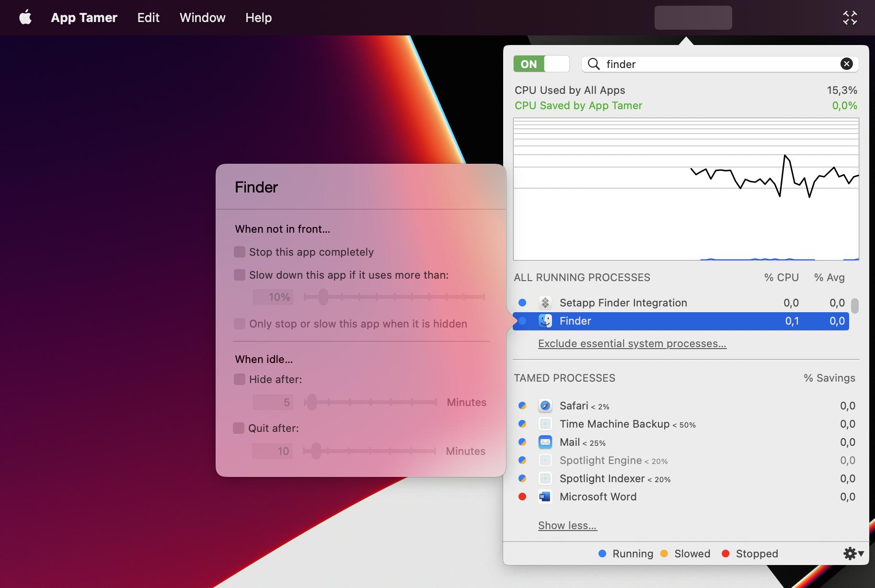Viewport: 875px width, 588px height.
Task: Click the status dot beside Spotlight Engine
Action: (x=522, y=460)
